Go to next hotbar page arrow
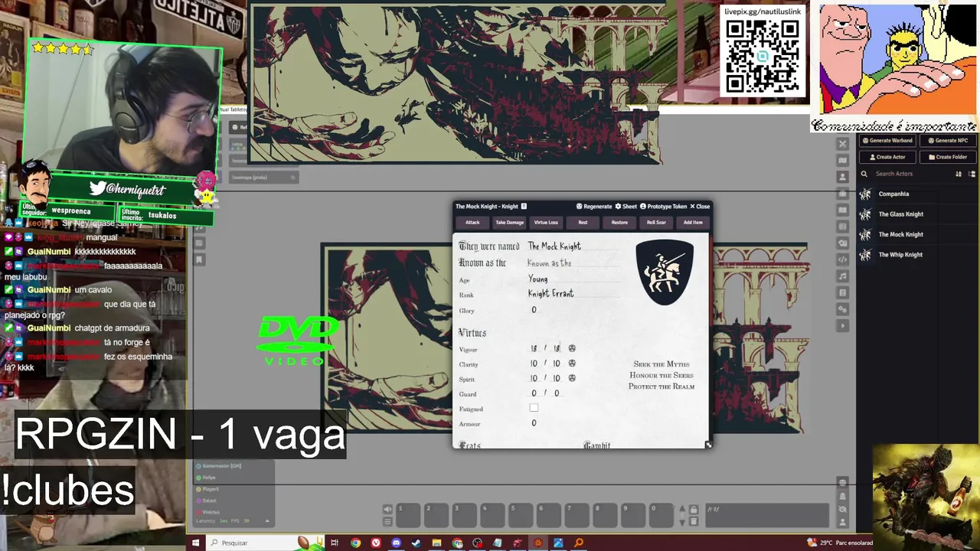Image resolution: width=980 pixels, height=551 pixels. click(682, 523)
